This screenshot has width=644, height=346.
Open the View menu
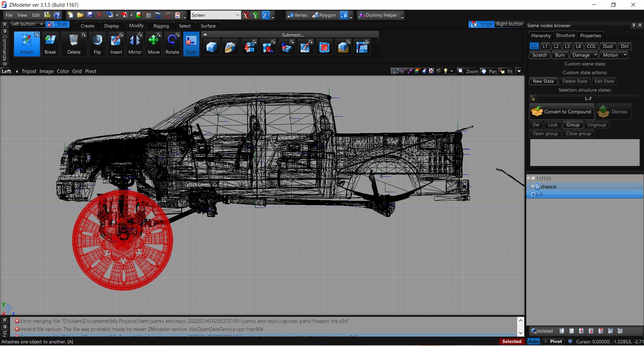(22, 15)
